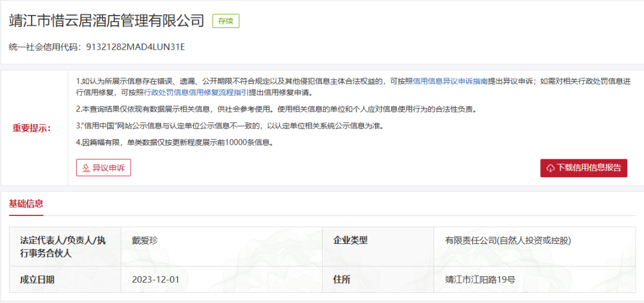The width and height of the screenshot is (644, 303).
Task: Click notice item 2 about 本查询结果
Action: [x=276, y=110]
